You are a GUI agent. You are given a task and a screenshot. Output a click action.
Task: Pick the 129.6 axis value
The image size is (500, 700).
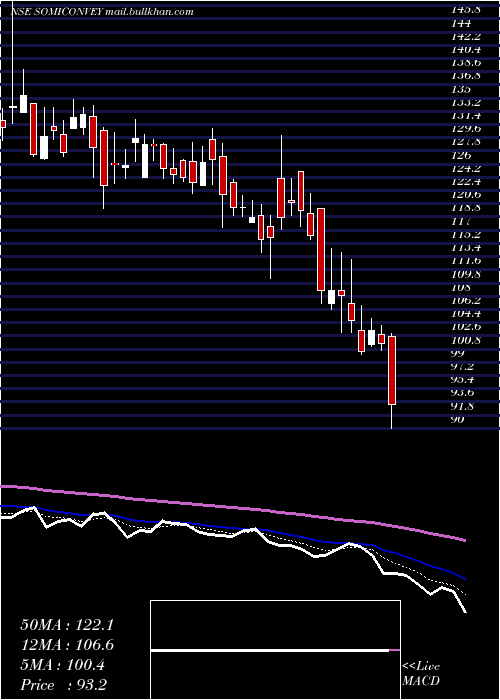[x=468, y=128]
